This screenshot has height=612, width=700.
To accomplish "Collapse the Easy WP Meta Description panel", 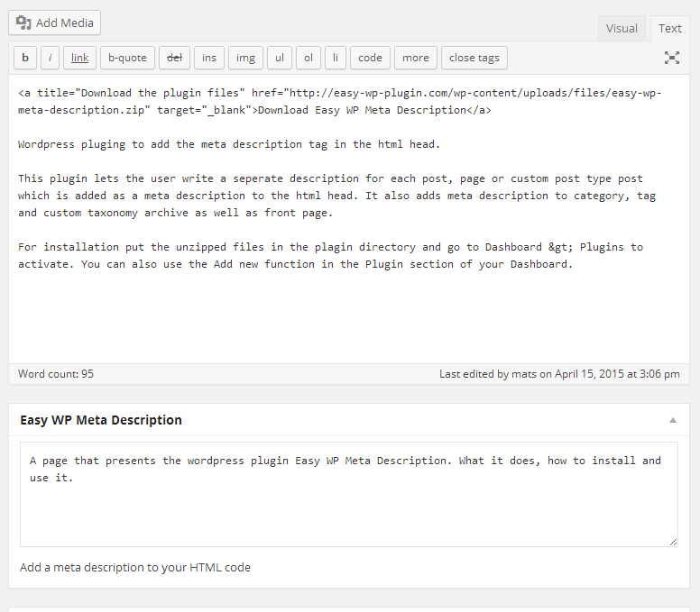I will tap(673, 420).
